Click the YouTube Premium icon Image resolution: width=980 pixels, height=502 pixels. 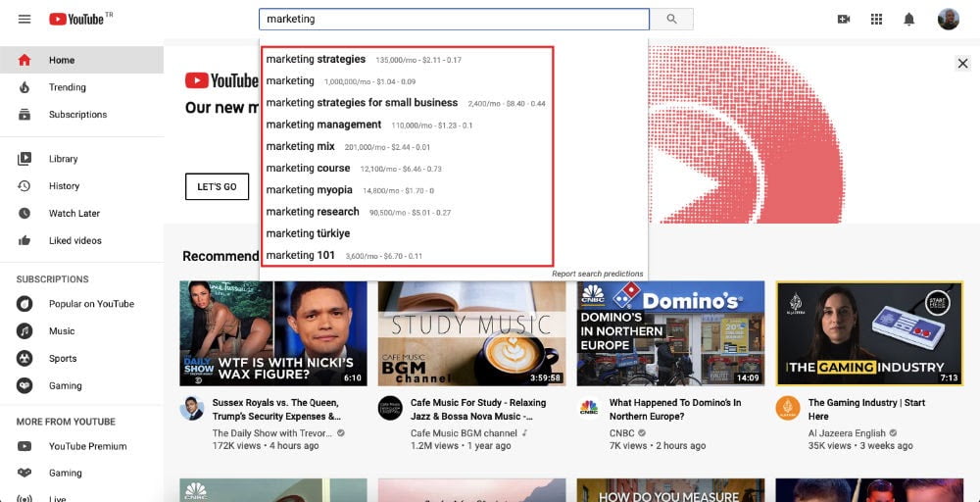pyautogui.click(x=24, y=446)
